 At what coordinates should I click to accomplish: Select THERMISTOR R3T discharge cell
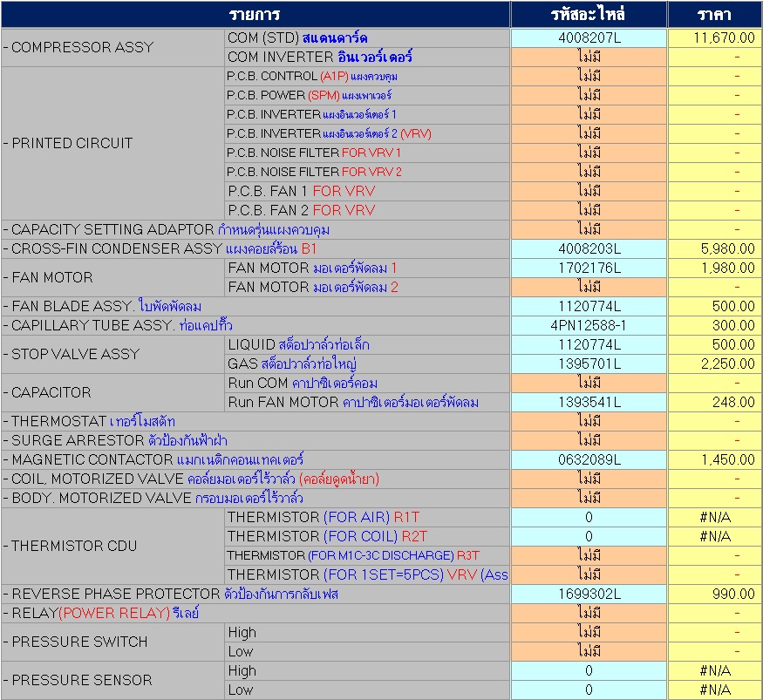pyautogui.click(x=367, y=555)
